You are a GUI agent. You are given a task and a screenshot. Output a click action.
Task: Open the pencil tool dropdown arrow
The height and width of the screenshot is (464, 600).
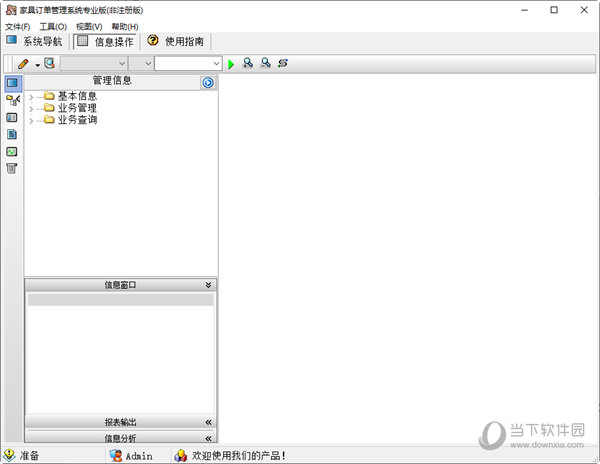click(x=38, y=65)
